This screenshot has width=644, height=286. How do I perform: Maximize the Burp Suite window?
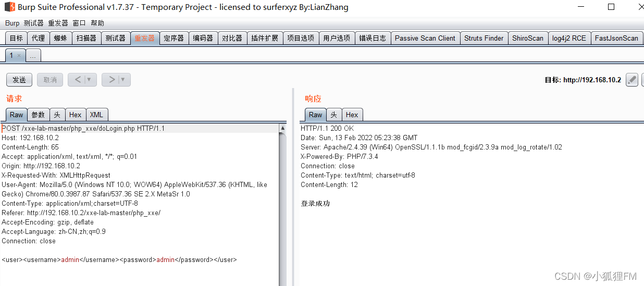point(611,7)
